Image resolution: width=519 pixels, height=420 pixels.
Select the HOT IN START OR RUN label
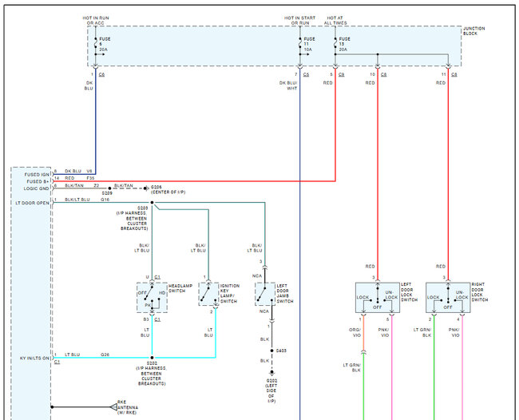tap(300, 21)
